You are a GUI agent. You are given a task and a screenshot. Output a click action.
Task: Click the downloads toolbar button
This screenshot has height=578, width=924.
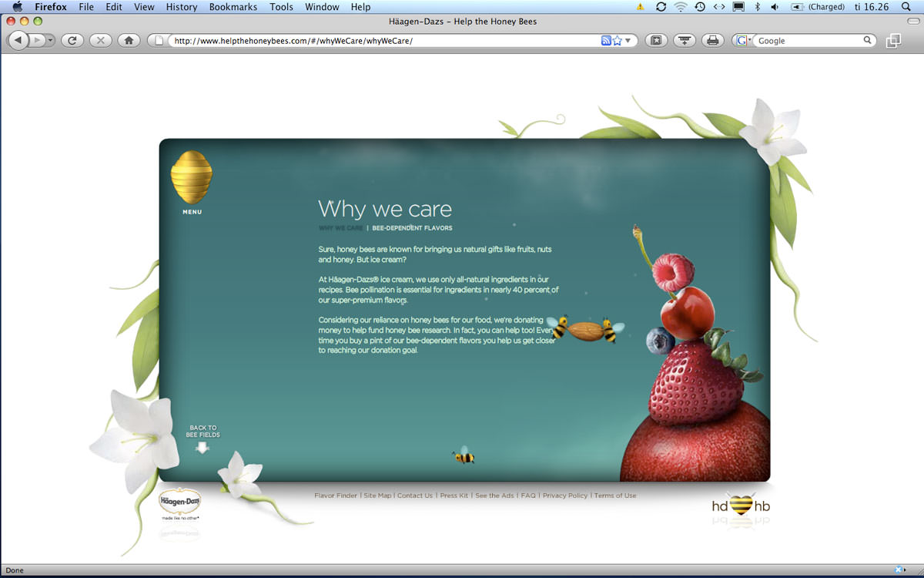click(x=685, y=40)
